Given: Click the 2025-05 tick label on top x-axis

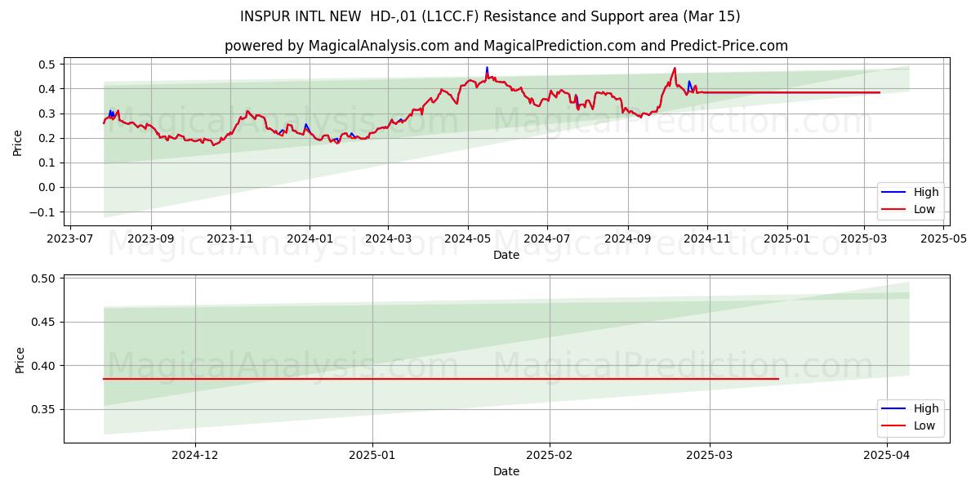Looking at the screenshot, I should [943, 240].
